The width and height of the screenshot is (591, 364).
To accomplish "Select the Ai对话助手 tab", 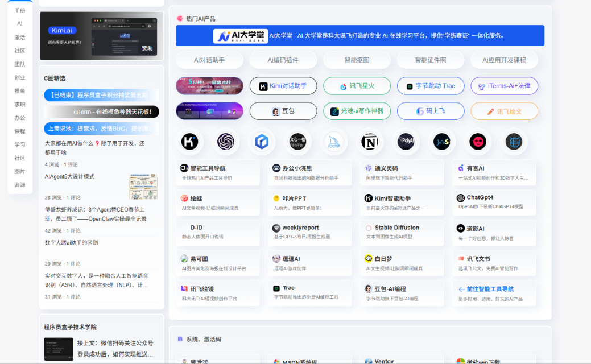I will [209, 60].
